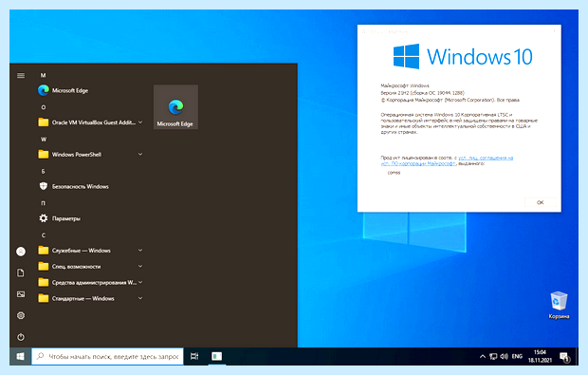Image resolution: width=588 pixels, height=375 pixels.
Task: Click the hamburger menu in Start
Action: [21, 75]
